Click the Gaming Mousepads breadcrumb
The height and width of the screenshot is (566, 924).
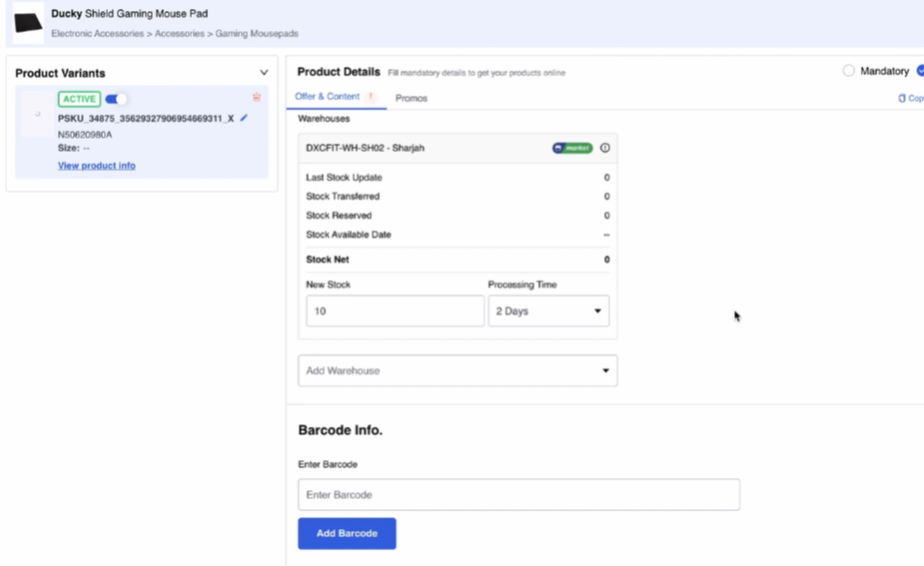[x=257, y=34]
